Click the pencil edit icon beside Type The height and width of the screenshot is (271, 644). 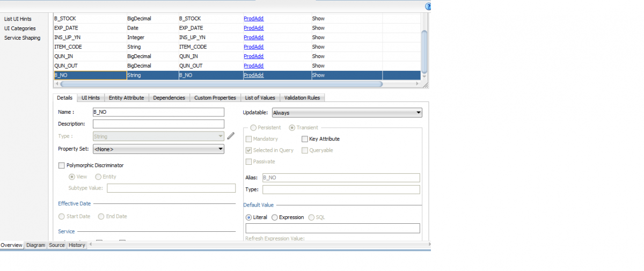point(231,136)
